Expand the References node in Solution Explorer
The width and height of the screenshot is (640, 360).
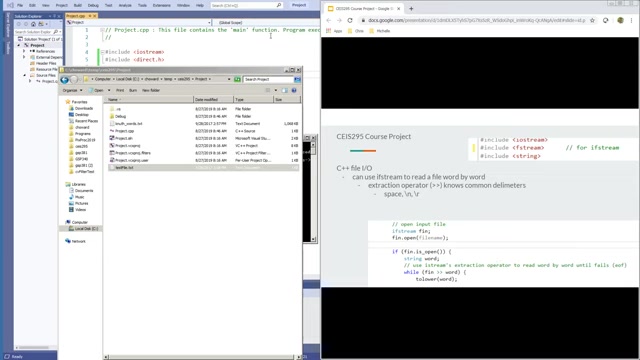coord(24,51)
